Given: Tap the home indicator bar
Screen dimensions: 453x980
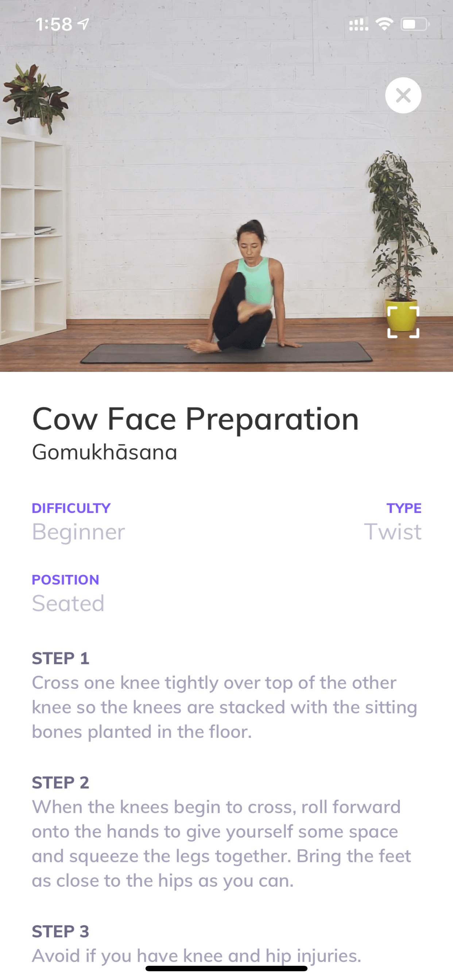Looking at the screenshot, I should coord(226,968).
